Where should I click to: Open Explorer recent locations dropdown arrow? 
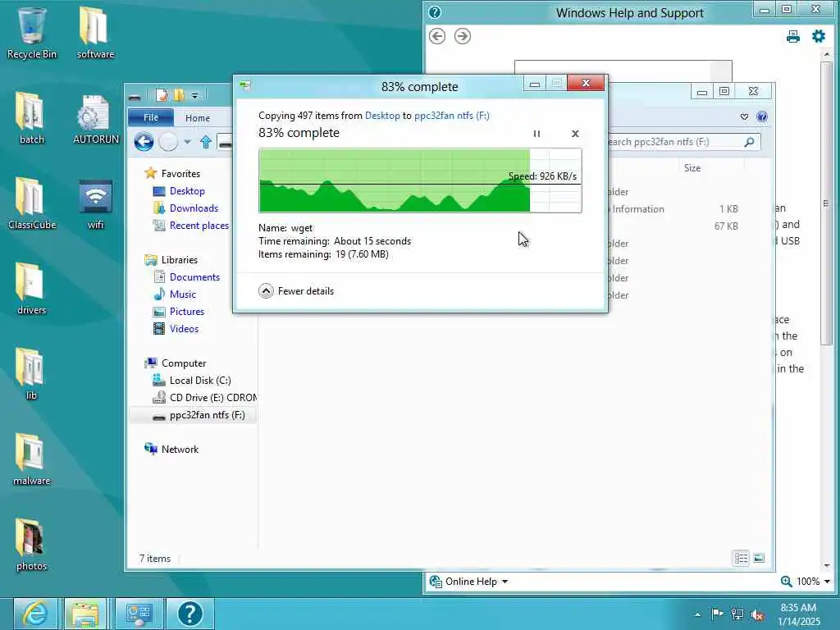click(x=187, y=142)
